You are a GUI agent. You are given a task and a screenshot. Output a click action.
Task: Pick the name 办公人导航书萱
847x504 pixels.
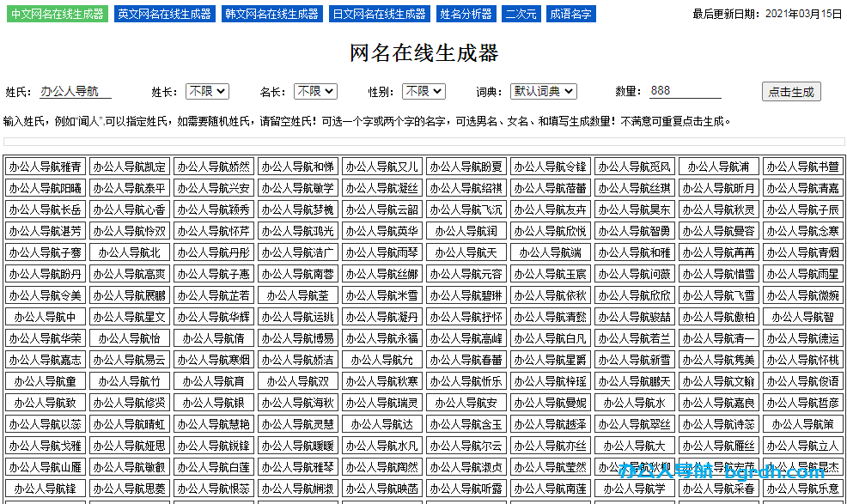[x=805, y=167]
